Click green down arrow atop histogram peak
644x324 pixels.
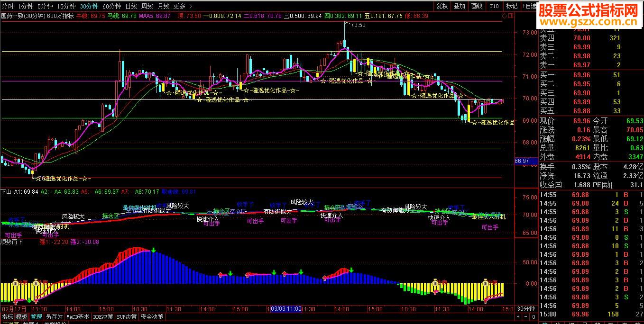(153, 251)
